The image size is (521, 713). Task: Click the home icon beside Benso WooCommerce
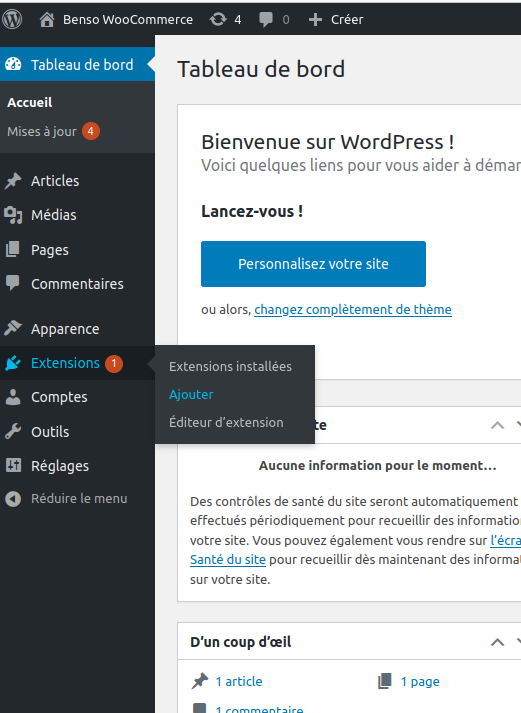coord(47,20)
